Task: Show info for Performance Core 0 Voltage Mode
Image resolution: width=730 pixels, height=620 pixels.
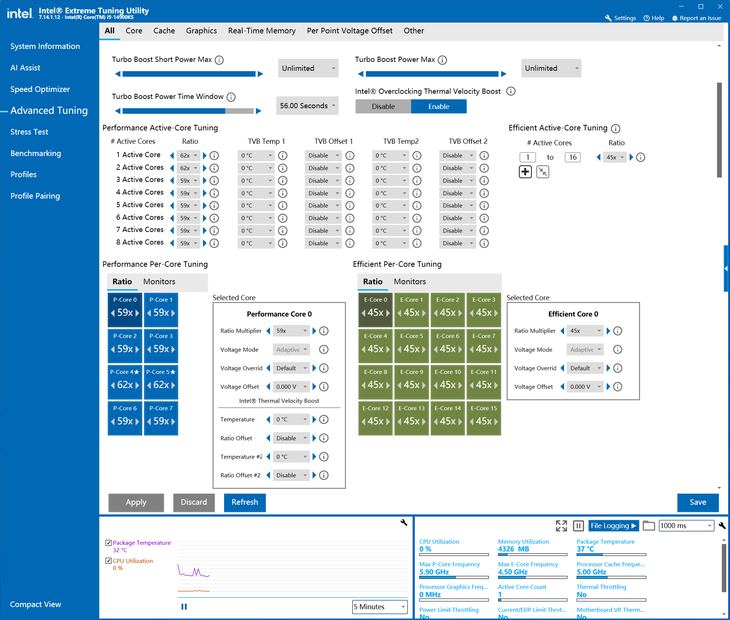Action: point(324,350)
